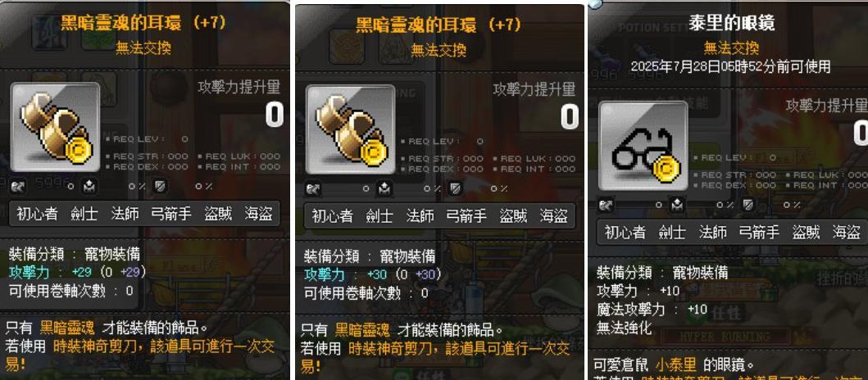
Task: Click the 泰里的眼鏡 item title
Action: point(731,23)
